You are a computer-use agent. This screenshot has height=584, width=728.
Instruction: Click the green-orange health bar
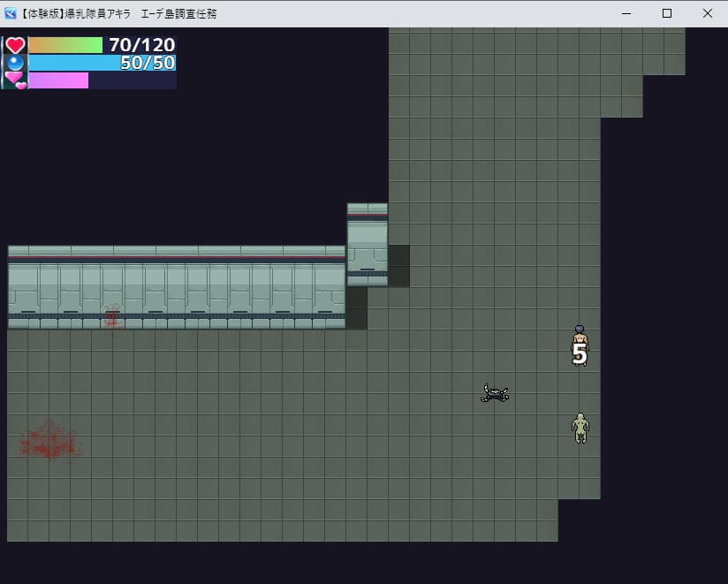(x=65, y=45)
